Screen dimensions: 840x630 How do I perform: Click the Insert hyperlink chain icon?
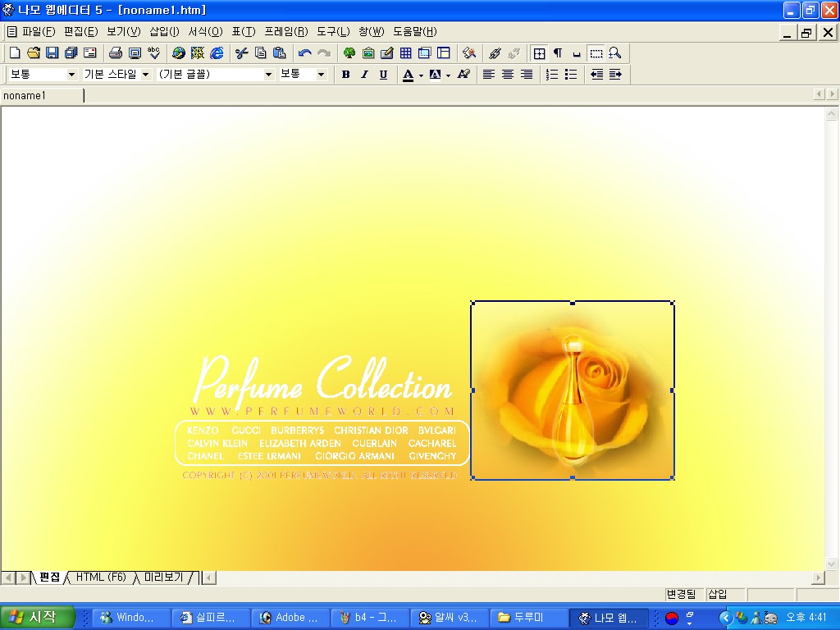coord(495,53)
